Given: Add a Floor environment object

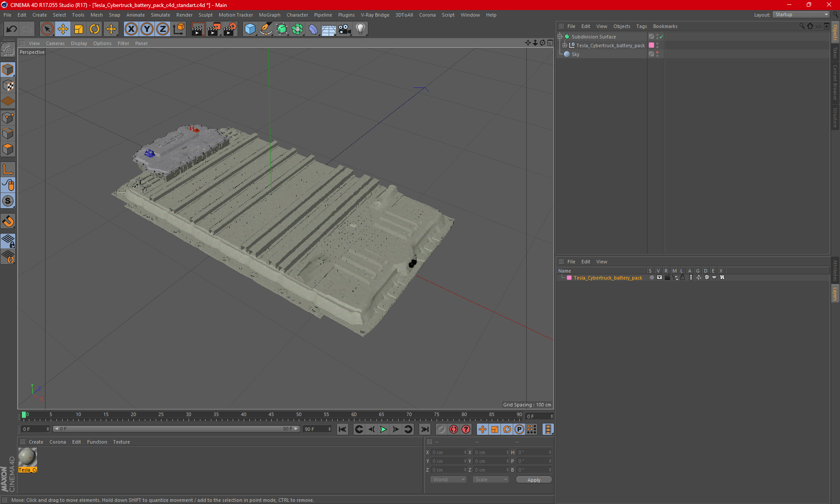Looking at the screenshot, I should [329, 29].
